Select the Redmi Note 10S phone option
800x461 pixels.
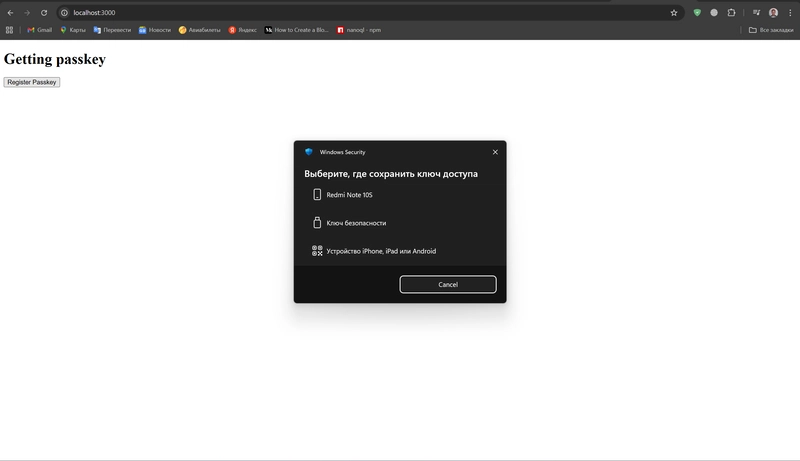click(x=350, y=195)
